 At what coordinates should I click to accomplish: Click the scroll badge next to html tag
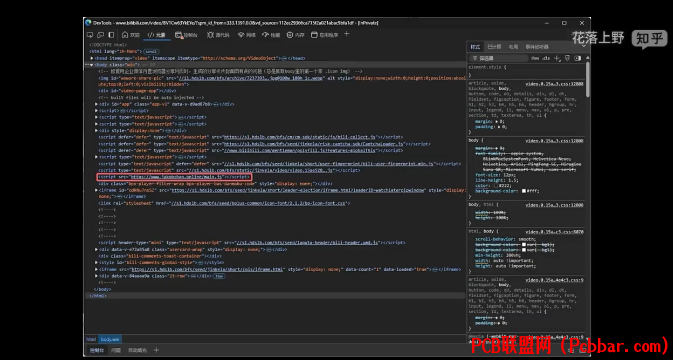[151, 51]
